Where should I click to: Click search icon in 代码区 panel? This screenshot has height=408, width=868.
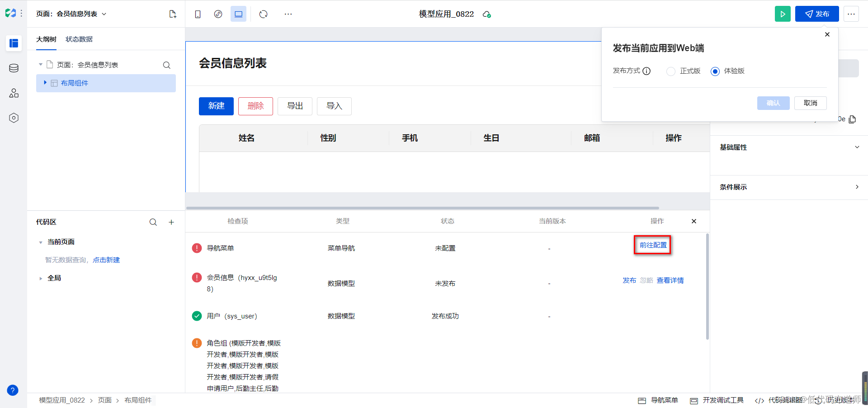pyautogui.click(x=153, y=222)
